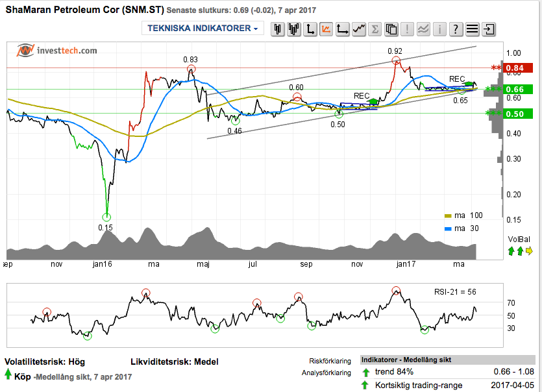Click the 0.46 bottom marker circle
This screenshot has height=392, width=542.
tap(235, 121)
